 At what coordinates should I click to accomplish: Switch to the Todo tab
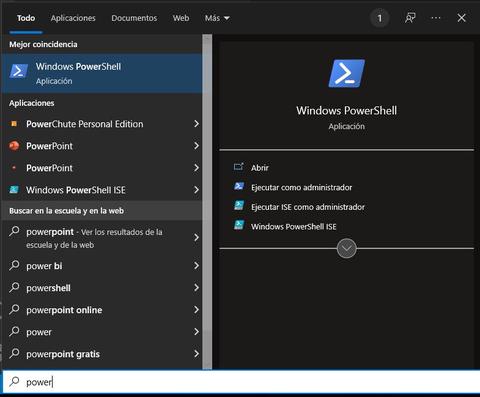coord(26,18)
